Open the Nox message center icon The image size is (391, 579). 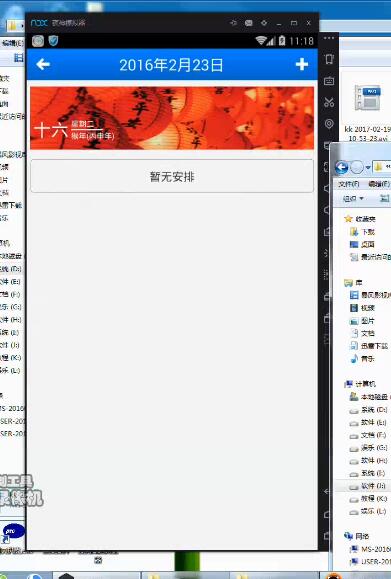coord(249,23)
